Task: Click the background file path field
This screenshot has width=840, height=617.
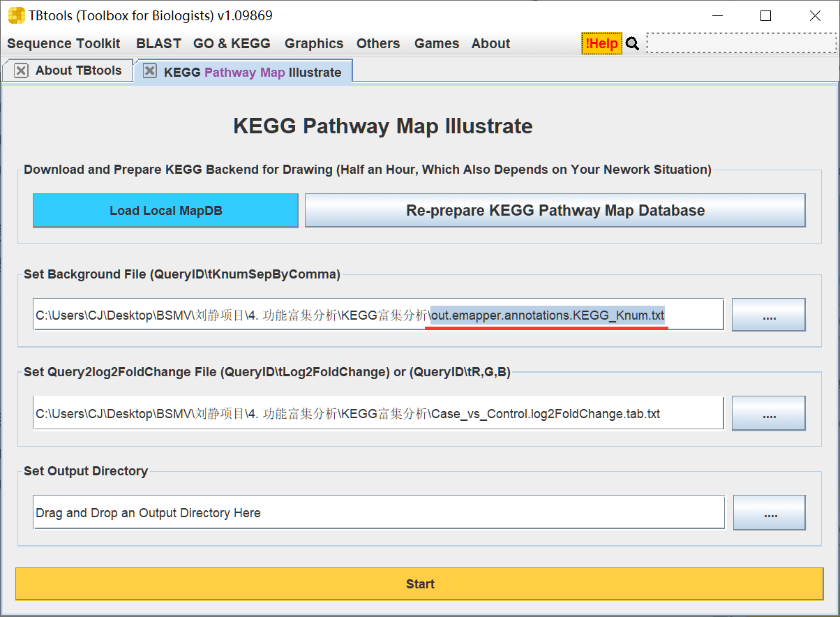Action: pos(378,315)
